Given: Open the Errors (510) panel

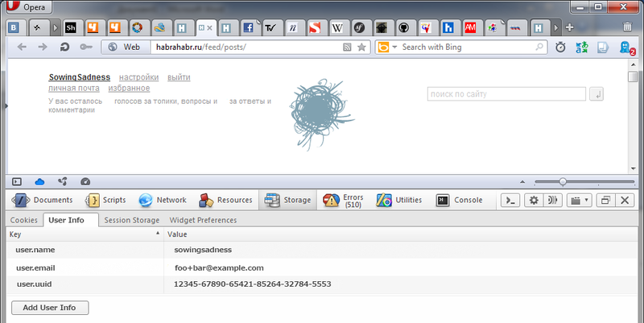Looking at the screenshot, I should pyautogui.click(x=344, y=200).
